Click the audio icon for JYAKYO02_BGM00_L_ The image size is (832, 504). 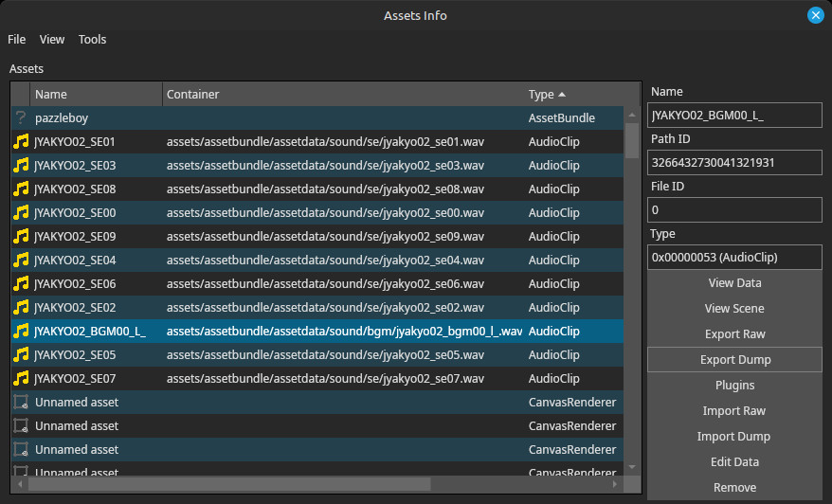click(21, 332)
